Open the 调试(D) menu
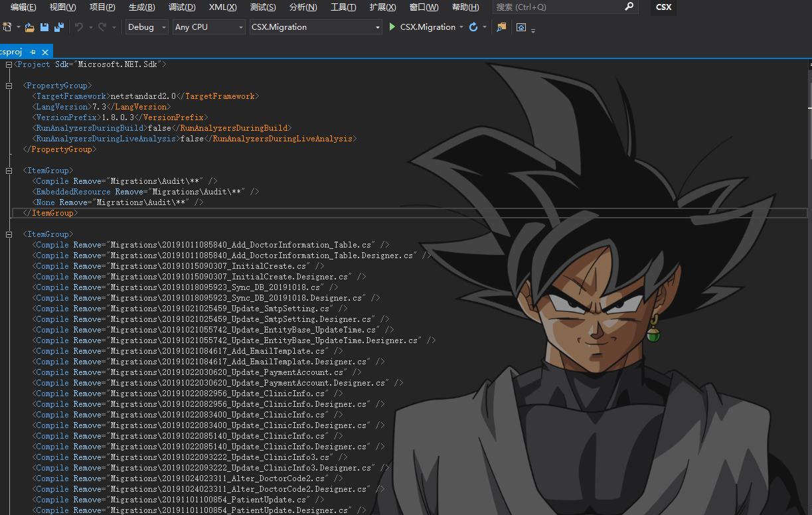812x515 pixels. 182,7
